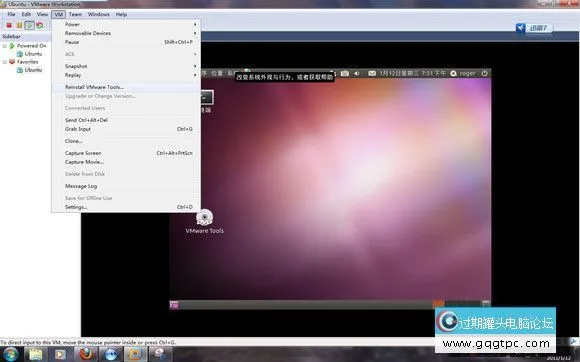580x362 pixels.
Task: Click the green Power On toolbar icon
Action: (29, 25)
